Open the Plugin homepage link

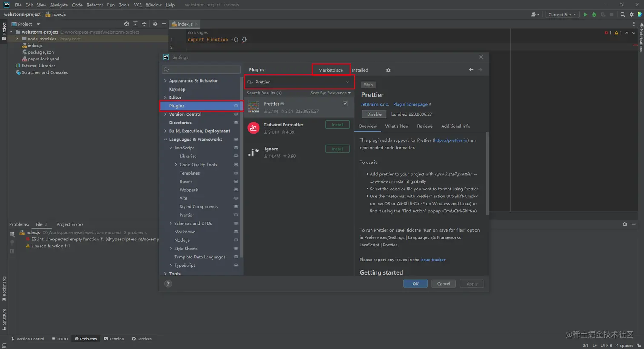coord(412,104)
